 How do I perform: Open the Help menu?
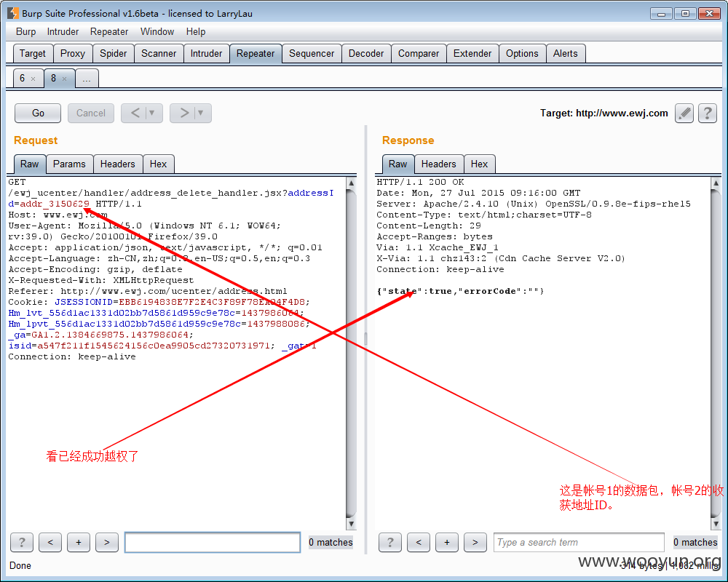tap(195, 31)
